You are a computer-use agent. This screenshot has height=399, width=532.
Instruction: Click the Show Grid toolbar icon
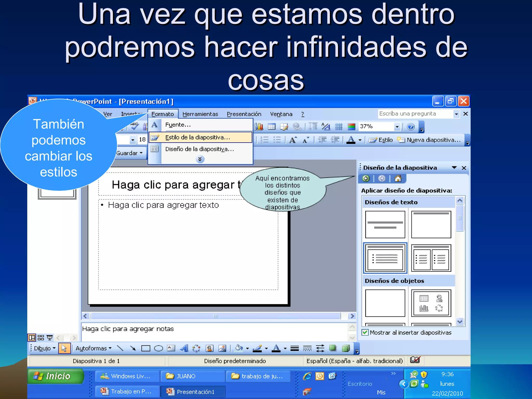coord(339,127)
